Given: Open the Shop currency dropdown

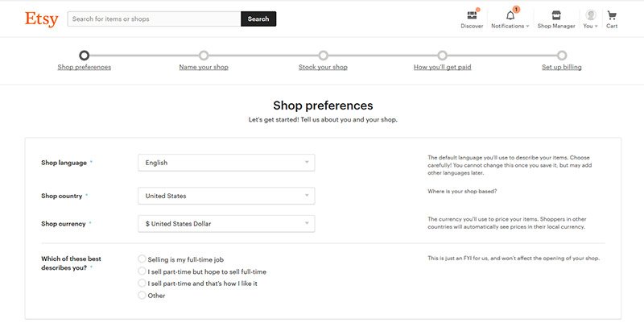Looking at the screenshot, I should click(x=226, y=224).
